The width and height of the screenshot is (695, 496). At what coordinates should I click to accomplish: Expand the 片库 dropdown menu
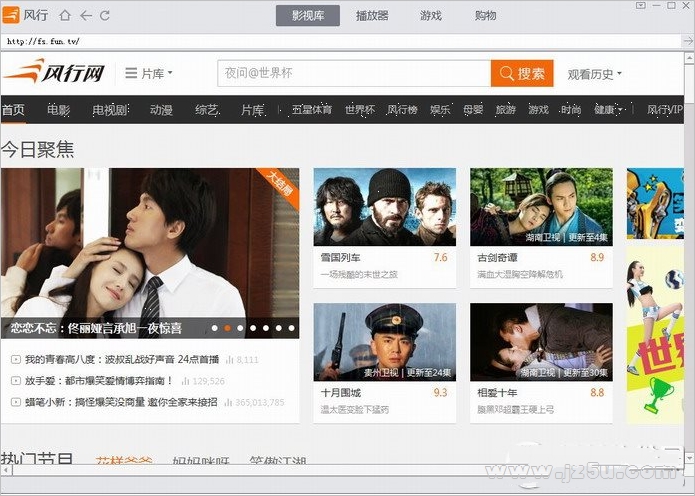click(x=149, y=73)
